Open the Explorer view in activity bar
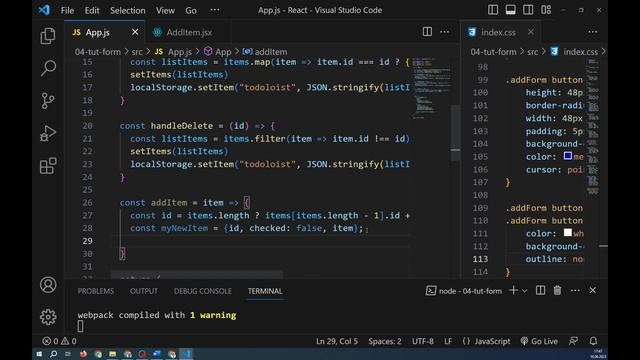The width and height of the screenshot is (640, 360). [x=48, y=36]
